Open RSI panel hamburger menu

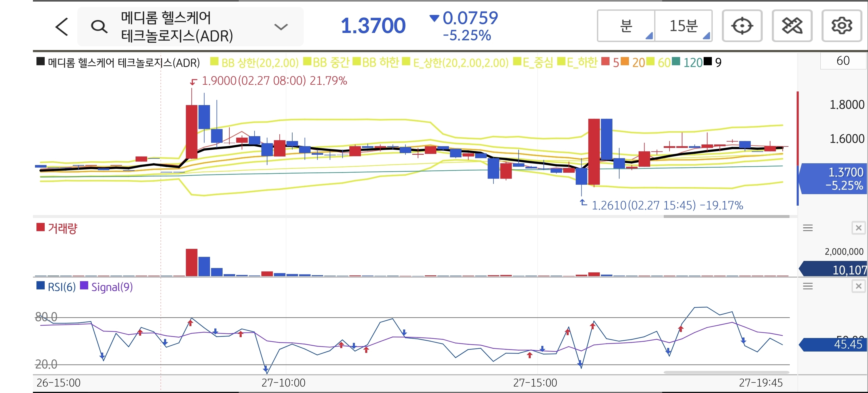point(808,287)
